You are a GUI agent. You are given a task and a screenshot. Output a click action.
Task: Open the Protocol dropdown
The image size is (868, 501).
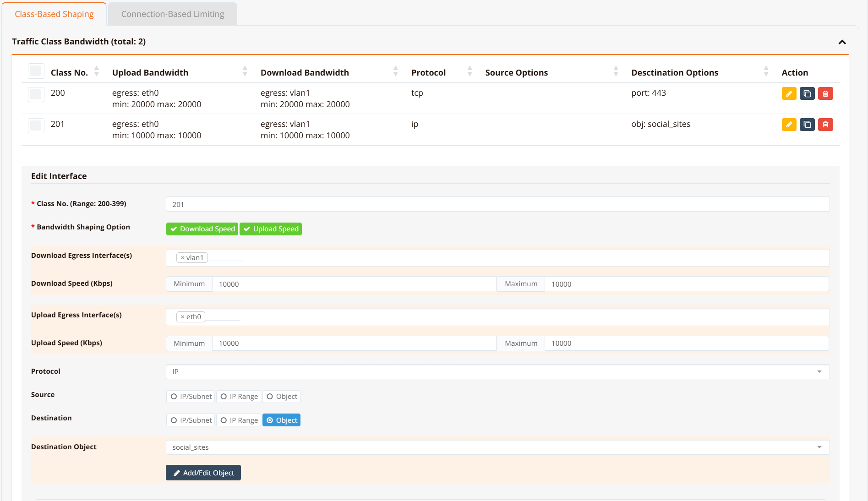coord(497,371)
